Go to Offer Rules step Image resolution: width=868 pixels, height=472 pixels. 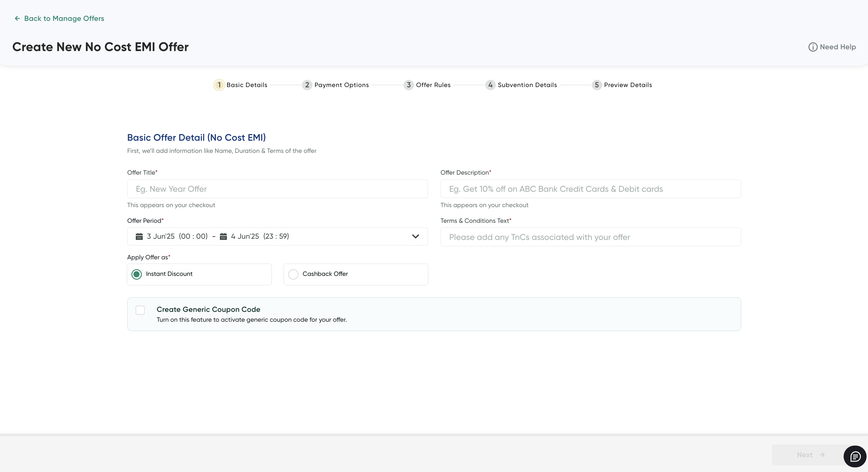433,85
